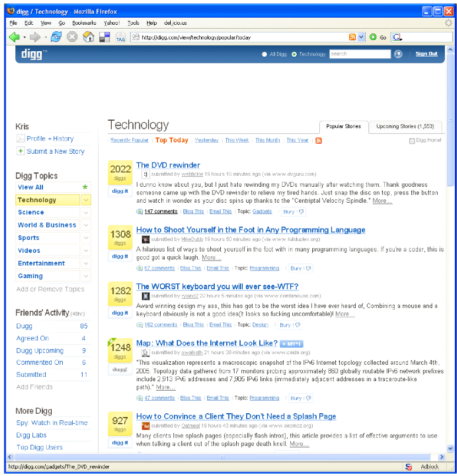Click the RSS feed icon in the address bar
Viewport: 457px width, 476px height.
[352, 37]
